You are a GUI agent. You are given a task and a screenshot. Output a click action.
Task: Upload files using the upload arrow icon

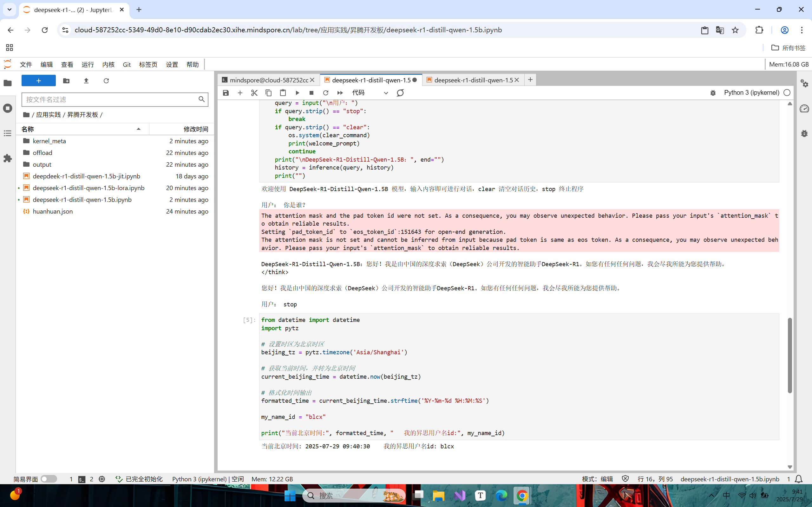pyautogui.click(x=86, y=81)
